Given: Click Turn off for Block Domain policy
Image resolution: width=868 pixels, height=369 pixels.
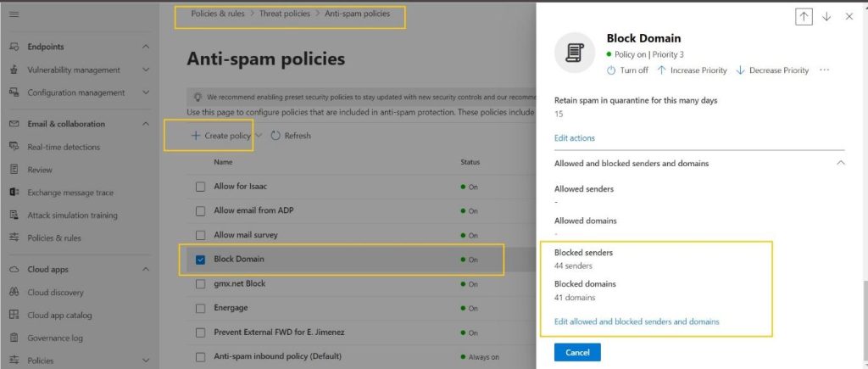Looking at the screenshot, I should (627, 70).
